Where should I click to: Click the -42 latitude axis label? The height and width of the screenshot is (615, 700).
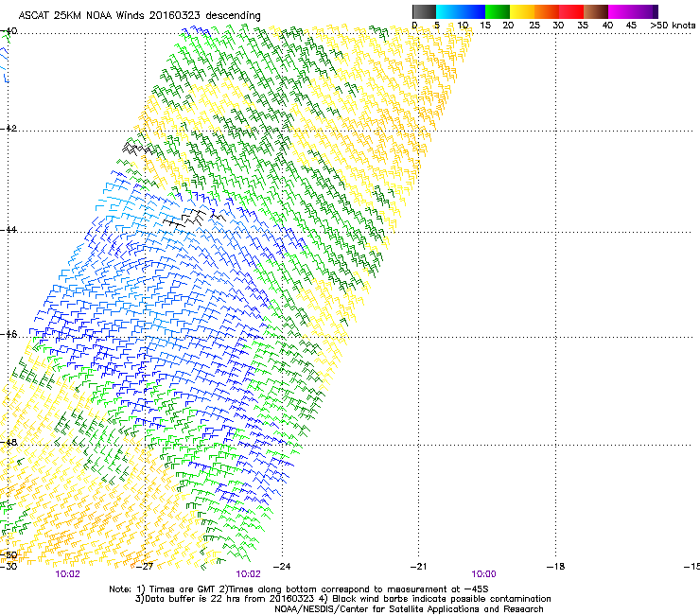(9, 129)
